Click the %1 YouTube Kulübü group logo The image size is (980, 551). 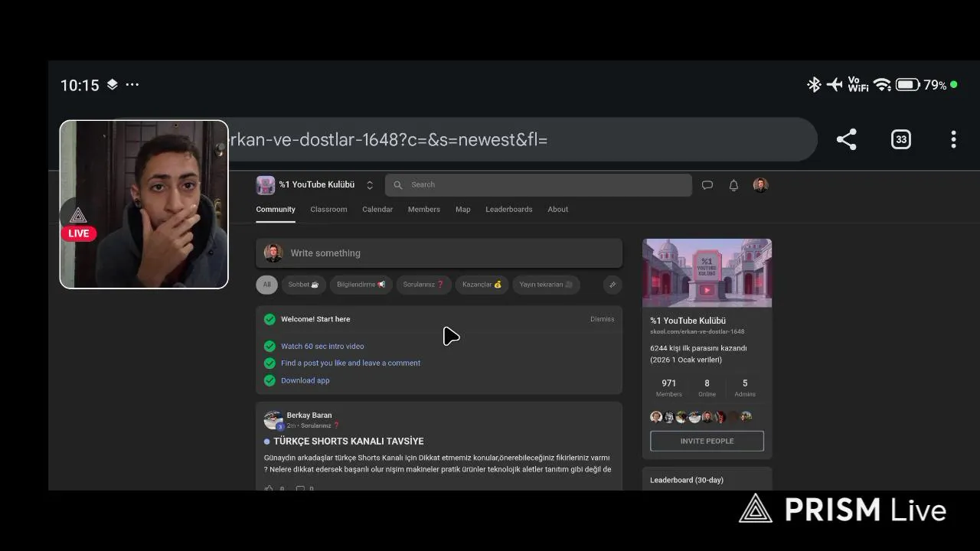pos(265,185)
